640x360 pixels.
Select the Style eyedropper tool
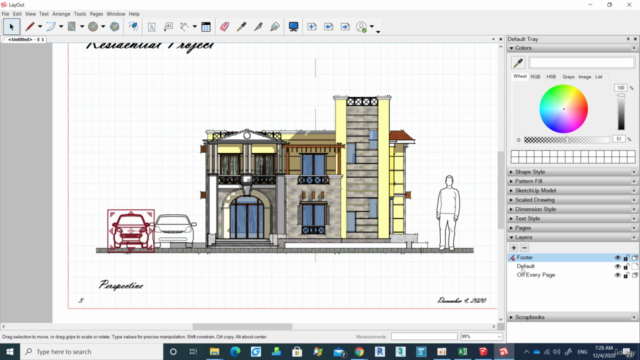point(241,27)
